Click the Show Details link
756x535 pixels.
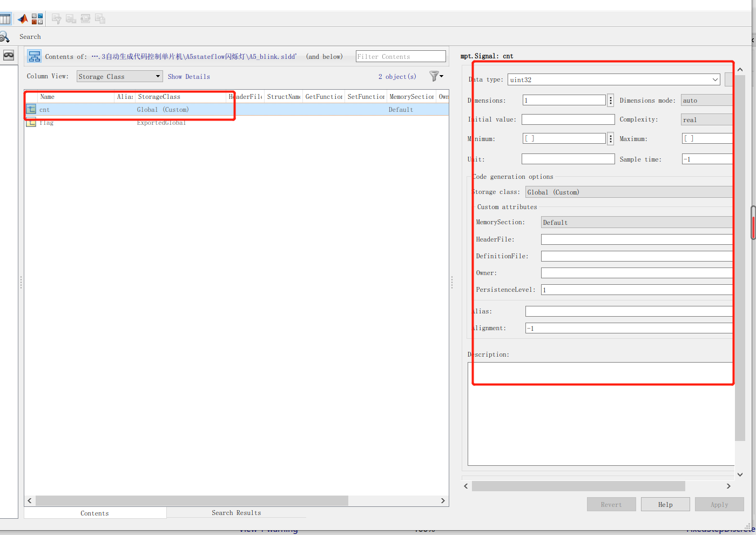point(189,77)
